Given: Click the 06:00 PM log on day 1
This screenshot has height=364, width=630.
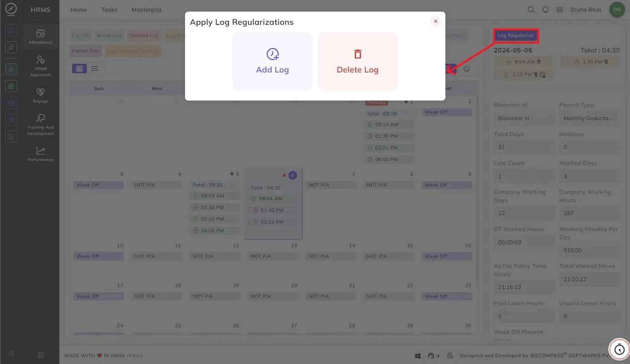Looking at the screenshot, I should point(389,159).
